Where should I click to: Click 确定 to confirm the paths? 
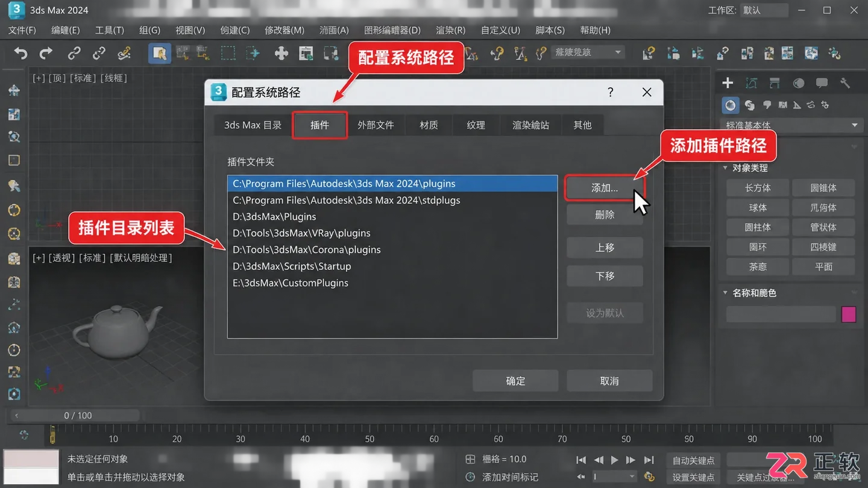point(515,381)
